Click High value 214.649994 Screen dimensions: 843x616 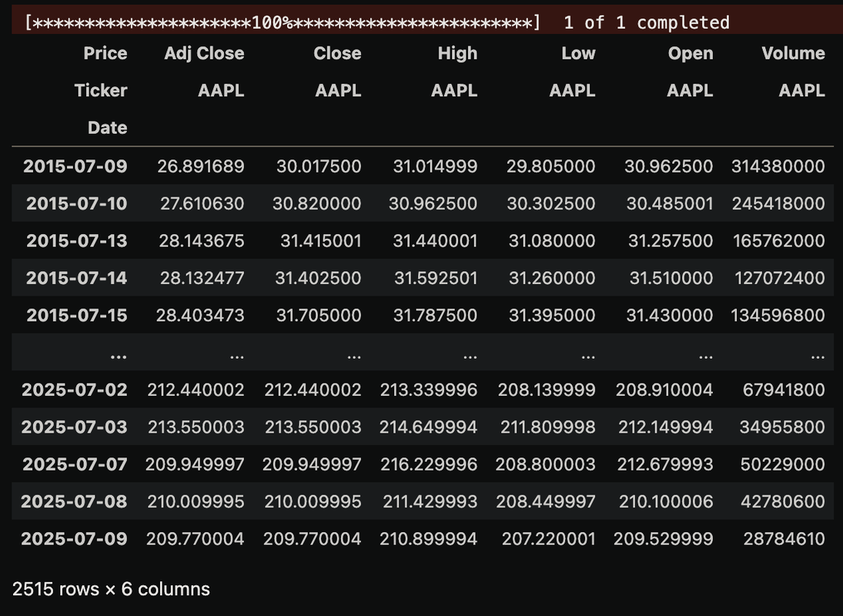point(429,427)
